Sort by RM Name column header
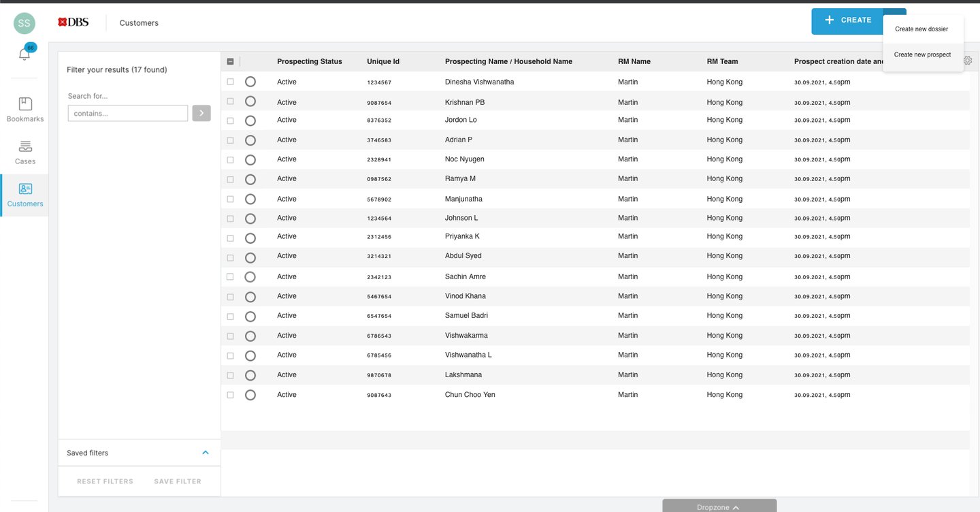Viewport: 980px width, 512px height. (634, 61)
